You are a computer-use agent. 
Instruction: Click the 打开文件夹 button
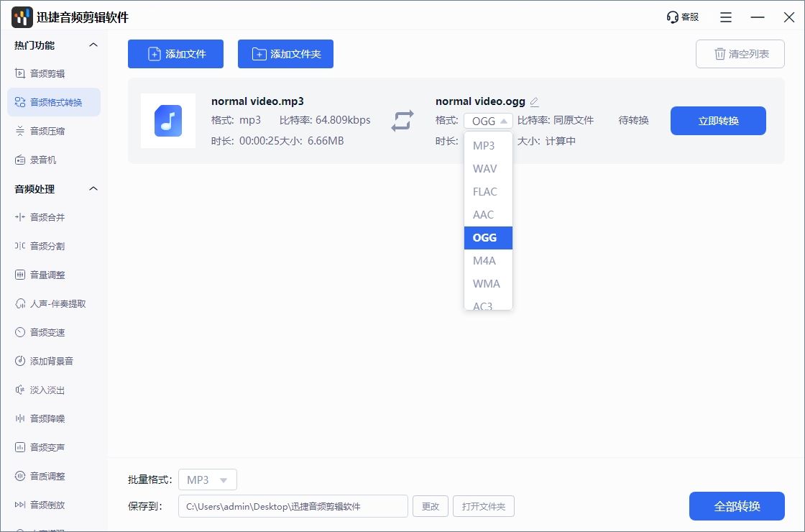pyautogui.click(x=484, y=506)
